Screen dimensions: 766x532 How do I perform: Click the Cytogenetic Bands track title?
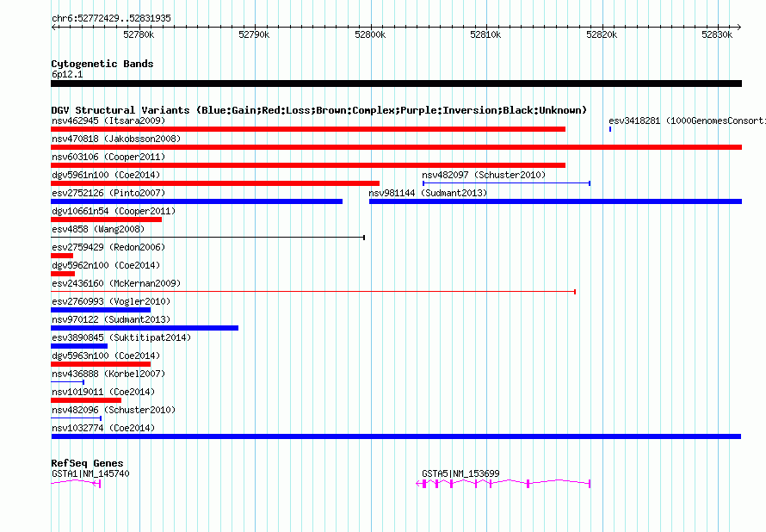(102, 64)
